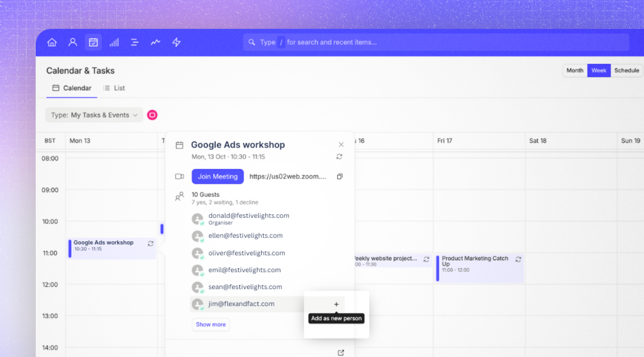Open the Type: My Tasks & Events dropdown
Viewport: 644px width, 357px height.
(94, 115)
